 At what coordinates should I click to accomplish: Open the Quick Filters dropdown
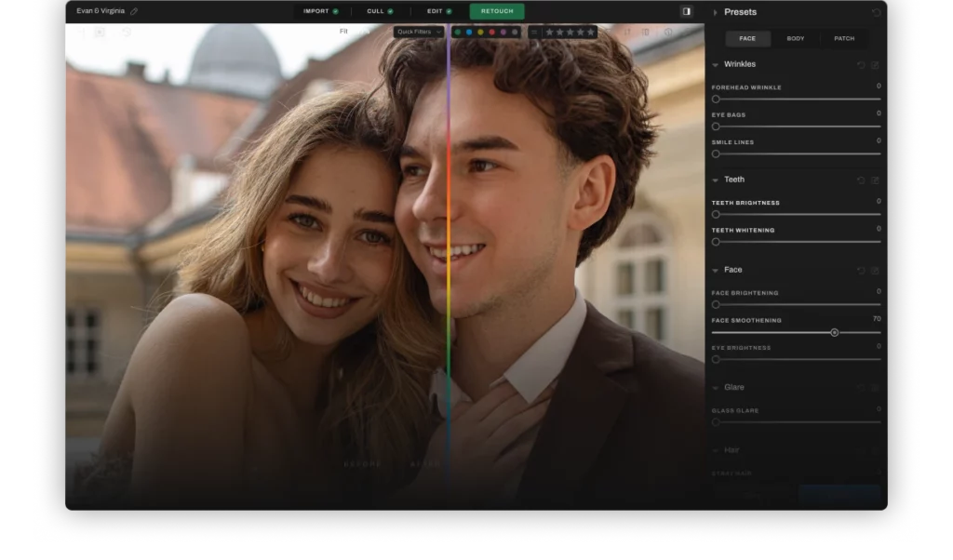(417, 31)
